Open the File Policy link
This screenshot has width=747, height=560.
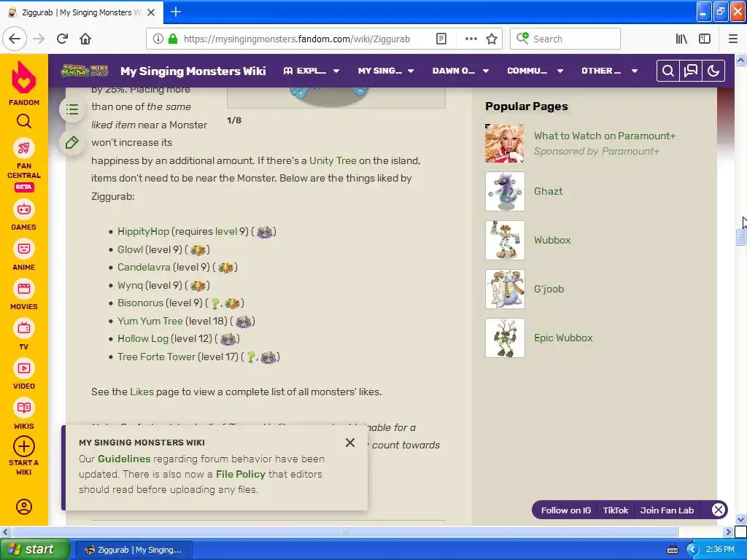[241, 474]
